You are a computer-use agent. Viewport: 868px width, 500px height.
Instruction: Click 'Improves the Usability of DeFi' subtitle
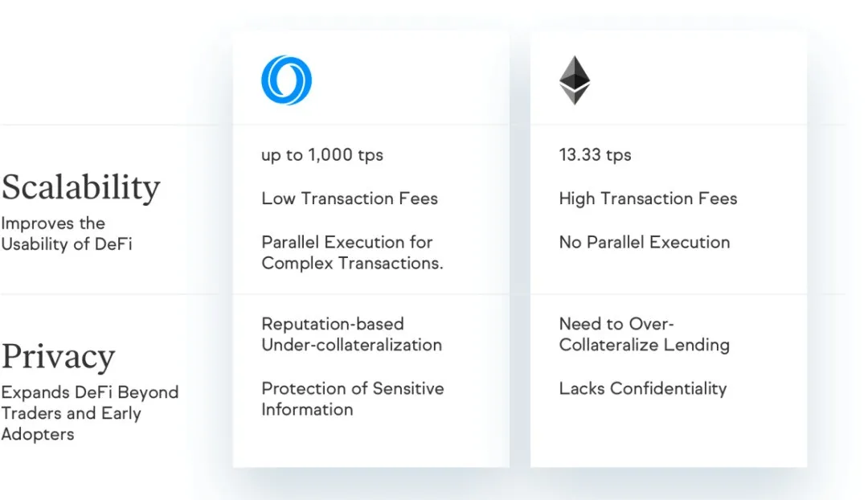pos(67,234)
